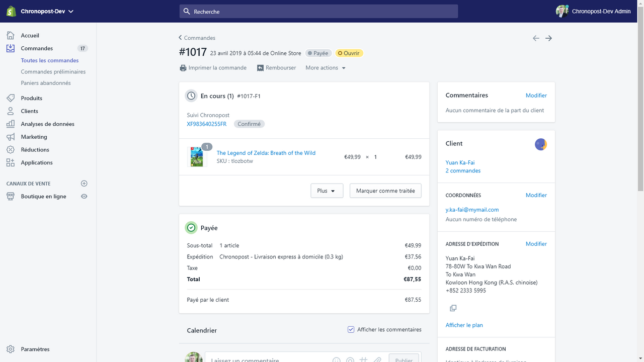644x362 pixels.
Task: Go to next order arrow
Action: coord(549,38)
